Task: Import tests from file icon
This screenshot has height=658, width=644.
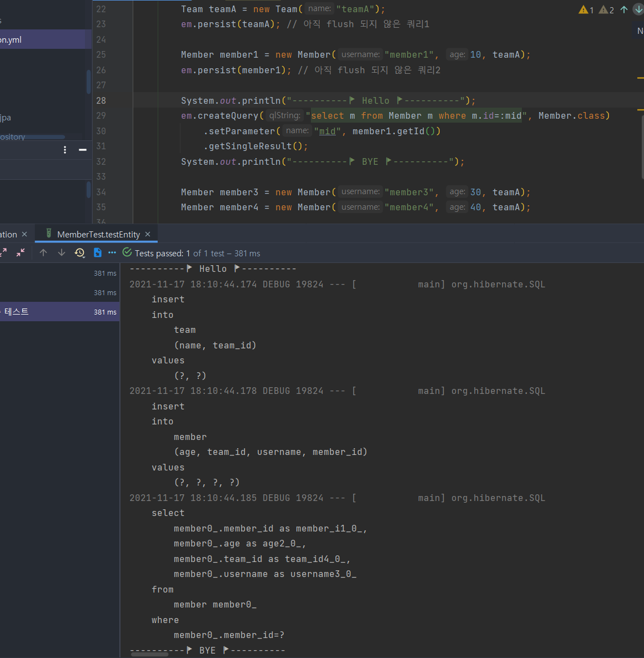Action: [x=97, y=252]
